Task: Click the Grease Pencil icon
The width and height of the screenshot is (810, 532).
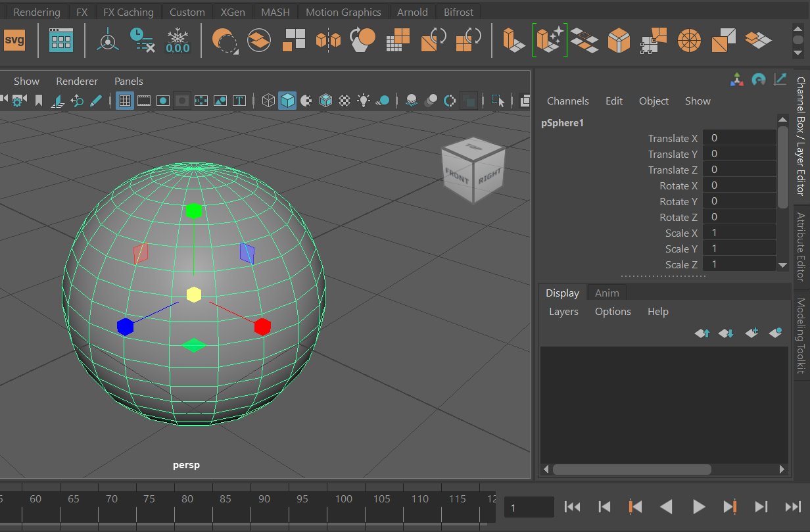Action: tap(96, 101)
